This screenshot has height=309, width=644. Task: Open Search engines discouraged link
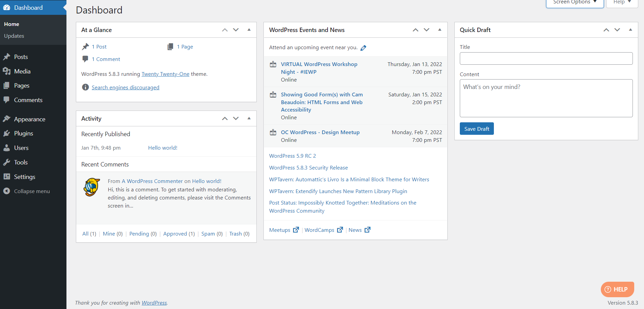point(125,88)
